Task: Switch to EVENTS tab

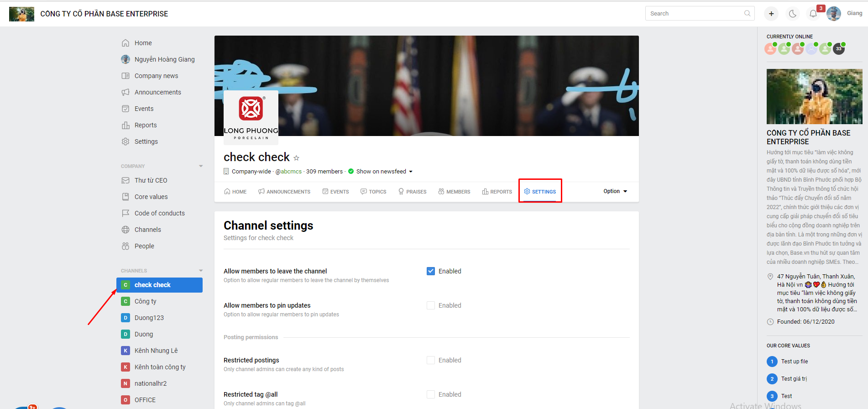Action: [x=335, y=192]
